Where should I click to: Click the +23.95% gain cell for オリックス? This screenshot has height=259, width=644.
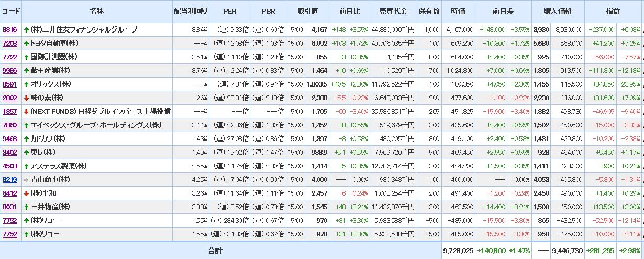tap(629, 84)
